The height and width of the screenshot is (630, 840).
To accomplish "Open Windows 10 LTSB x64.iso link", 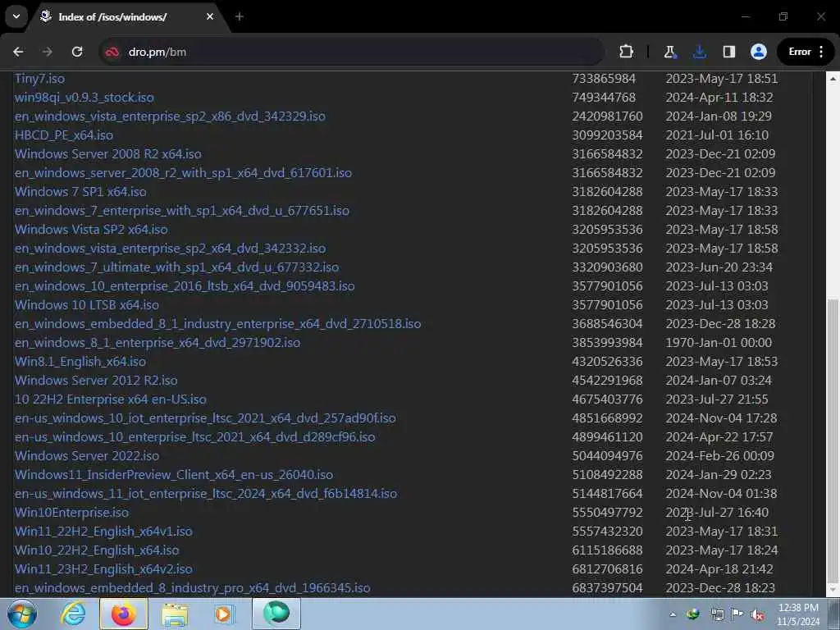I will pyautogui.click(x=87, y=305).
